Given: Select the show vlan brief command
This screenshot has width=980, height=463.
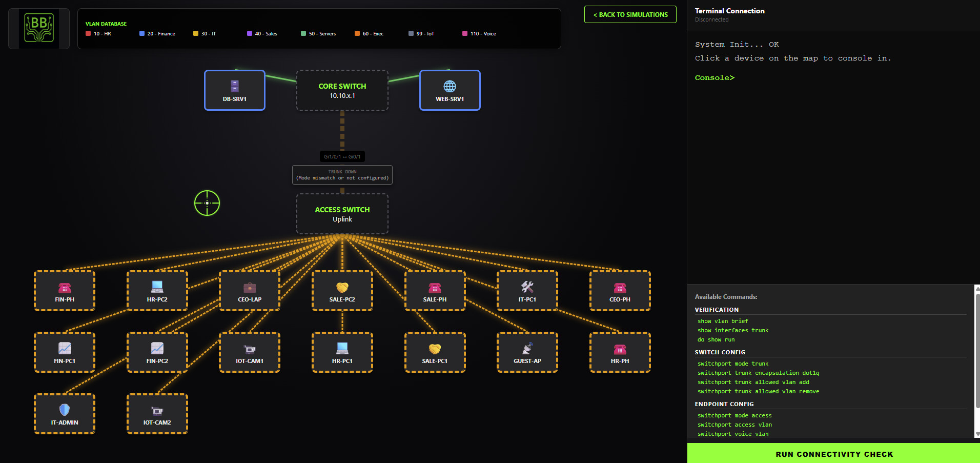Looking at the screenshot, I should coord(722,321).
